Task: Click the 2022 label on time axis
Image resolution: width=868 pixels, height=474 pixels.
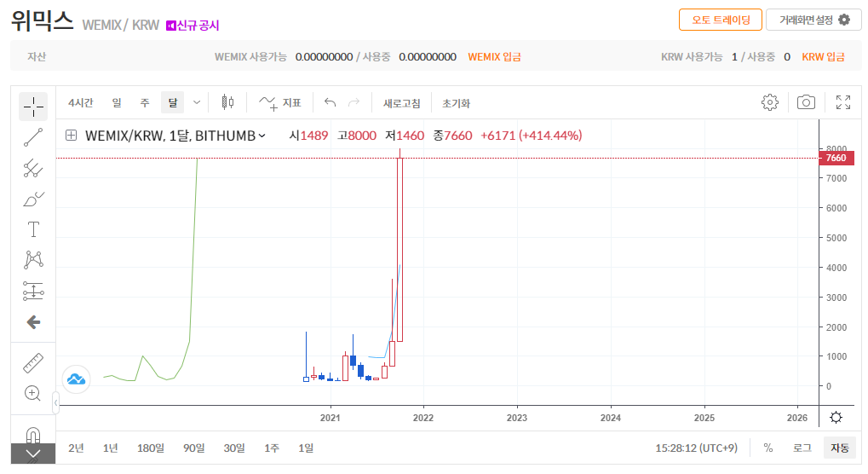Action: 423,418
